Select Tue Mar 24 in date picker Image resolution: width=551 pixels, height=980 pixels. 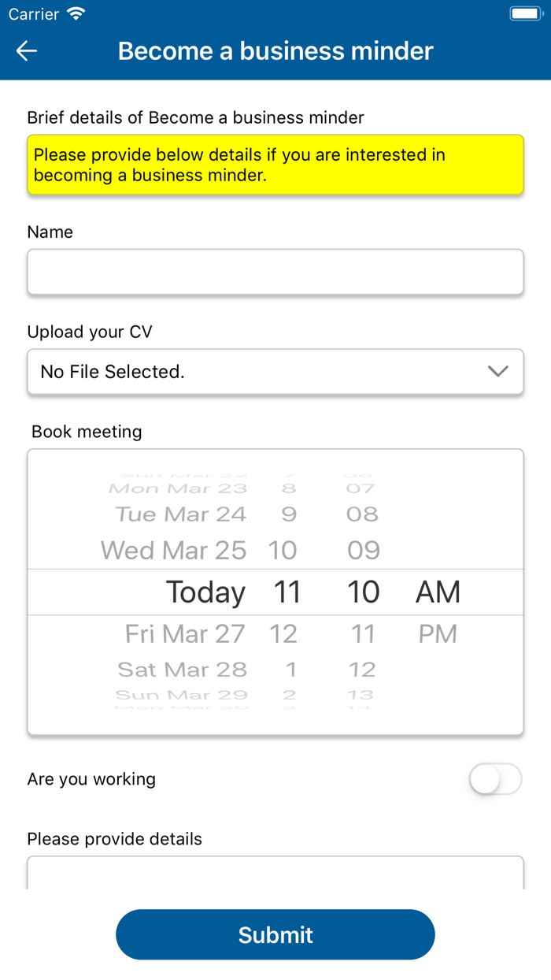coord(181,514)
